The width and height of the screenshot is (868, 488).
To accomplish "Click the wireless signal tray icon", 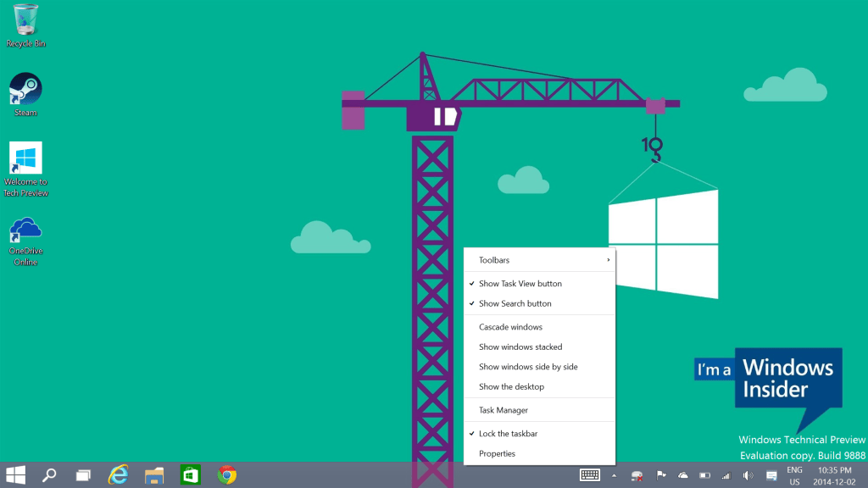I will [x=726, y=475].
